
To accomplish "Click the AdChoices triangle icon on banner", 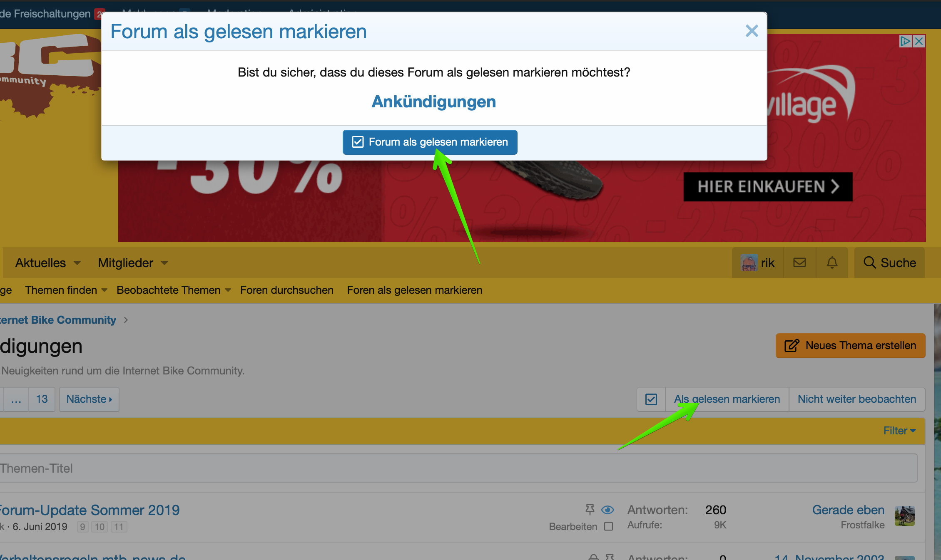I will pos(905,41).
